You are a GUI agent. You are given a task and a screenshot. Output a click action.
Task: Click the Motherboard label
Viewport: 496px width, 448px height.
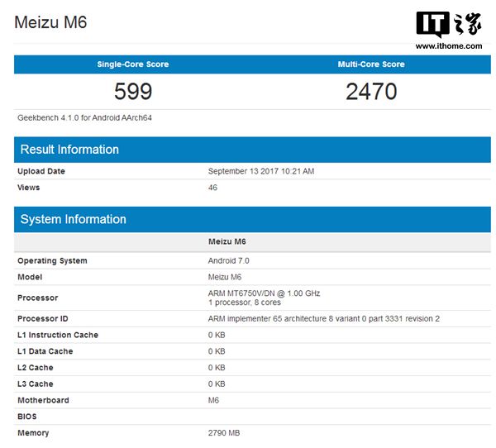[x=43, y=400]
